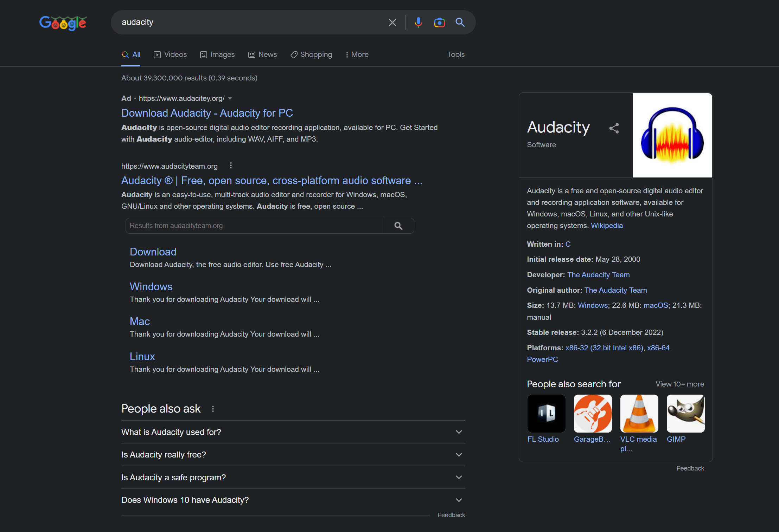Open the x86-64 platform link
The height and width of the screenshot is (532, 779).
click(658, 348)
